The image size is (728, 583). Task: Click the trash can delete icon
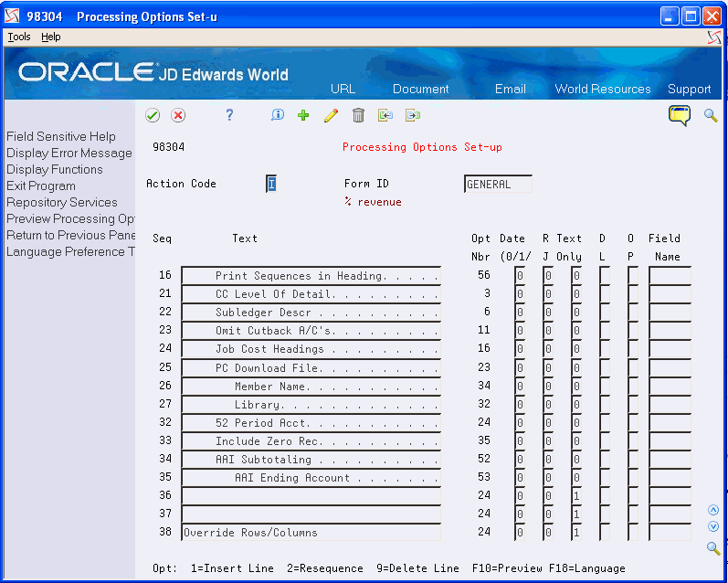(358, 115)
